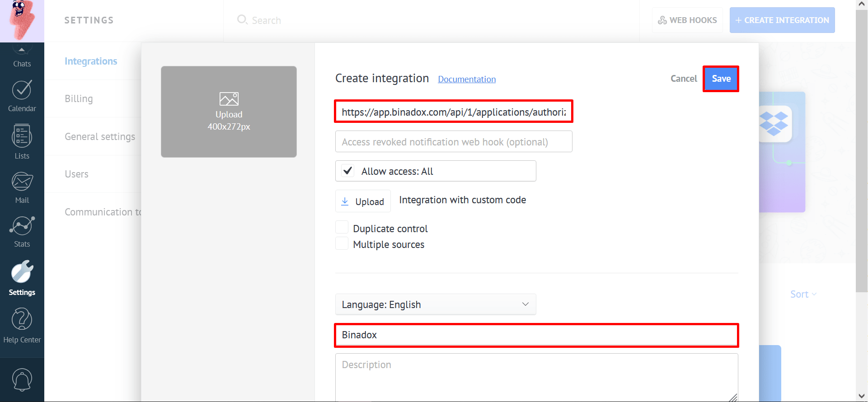Click the Create Integration button
Image resolution: width=868 pixels, height=402 pixels.
tap(782, 20)
